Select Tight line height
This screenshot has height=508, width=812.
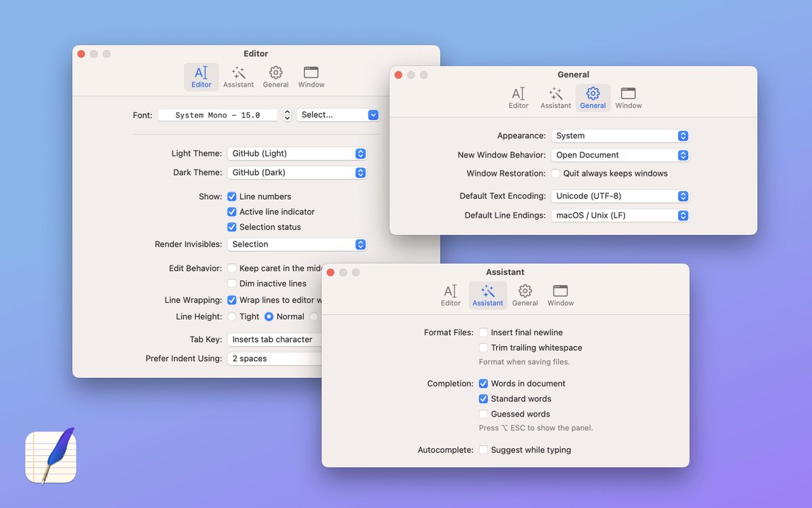click(232, 316)
